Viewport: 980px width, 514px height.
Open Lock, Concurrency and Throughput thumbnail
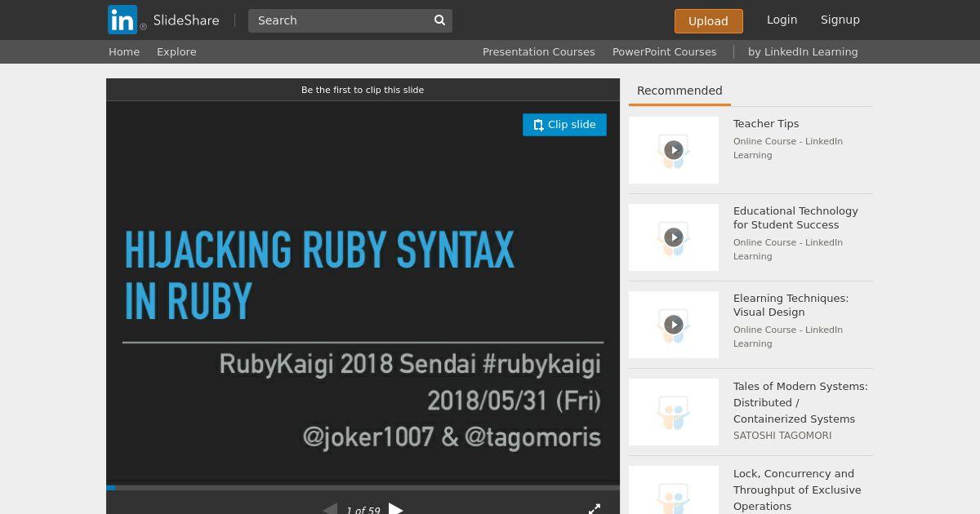[674, 490]
